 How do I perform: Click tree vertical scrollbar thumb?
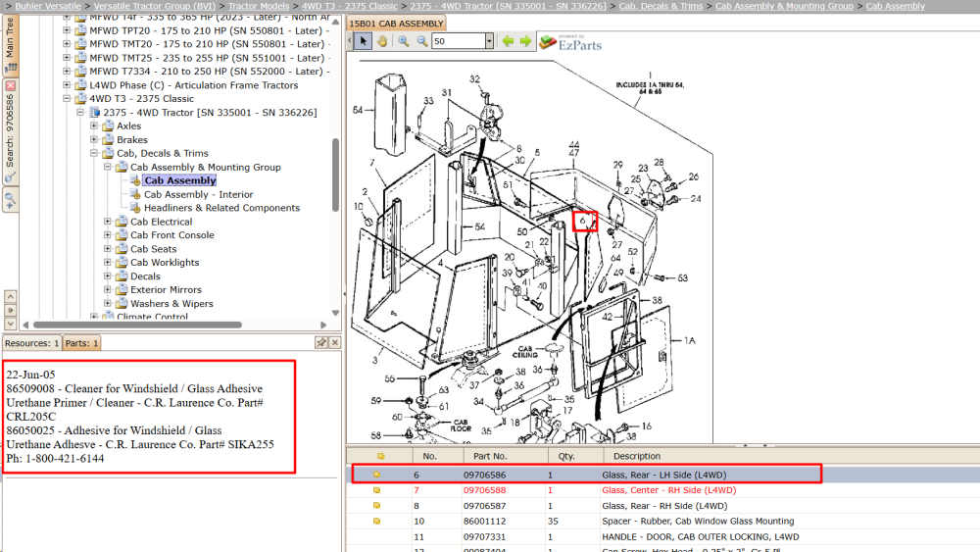click(x=335, y=176)
